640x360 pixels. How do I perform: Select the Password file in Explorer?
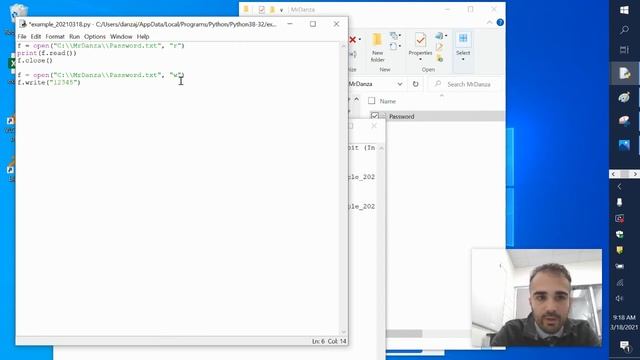pyautogui.click(x=402, y=116)
